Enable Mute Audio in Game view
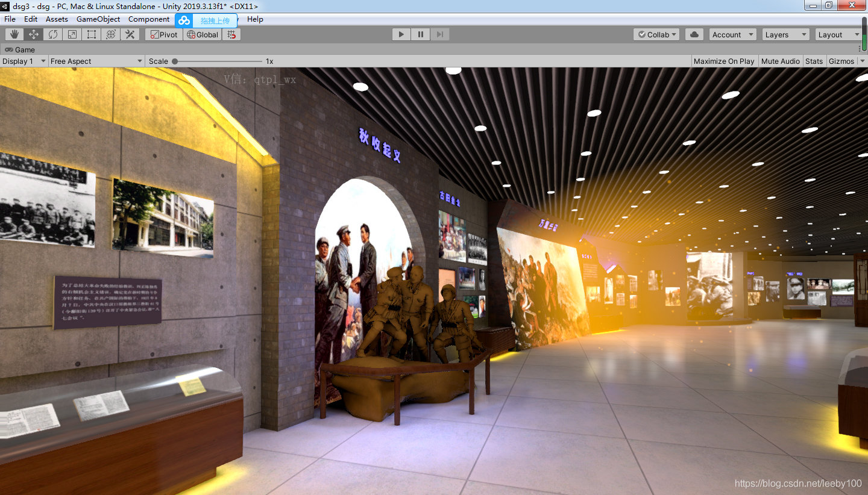This screenshot has width=868, height=495. 781,61
